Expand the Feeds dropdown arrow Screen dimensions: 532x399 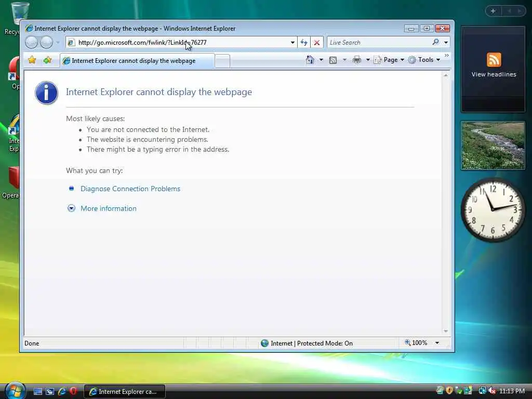pyautogui.click(x=344, y=60)
